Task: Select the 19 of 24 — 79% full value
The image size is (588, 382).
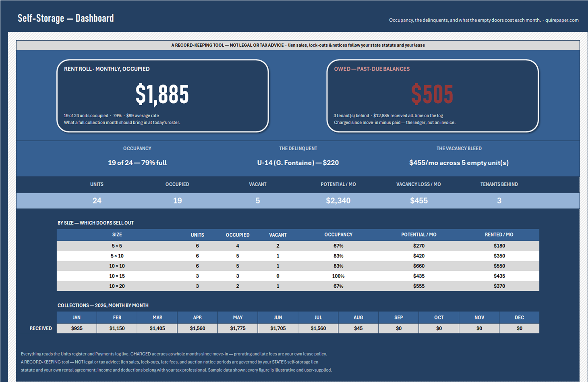Action: click(137, 163)
